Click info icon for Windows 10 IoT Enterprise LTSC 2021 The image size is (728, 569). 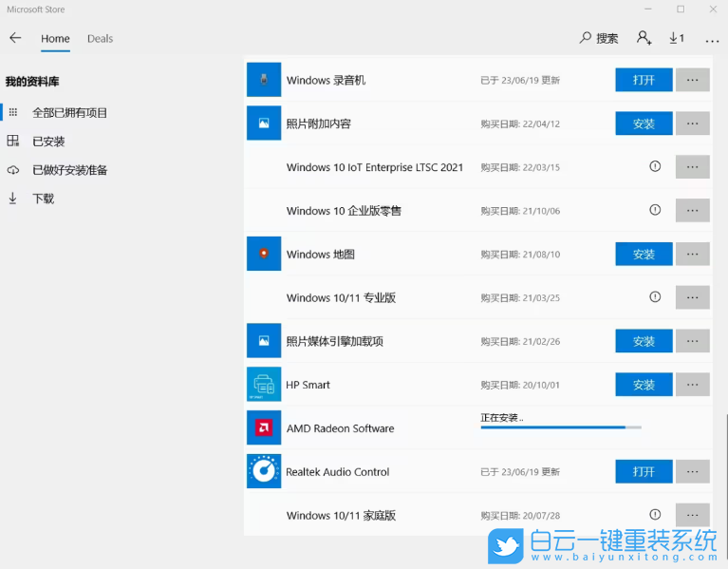tap(655, 166)
